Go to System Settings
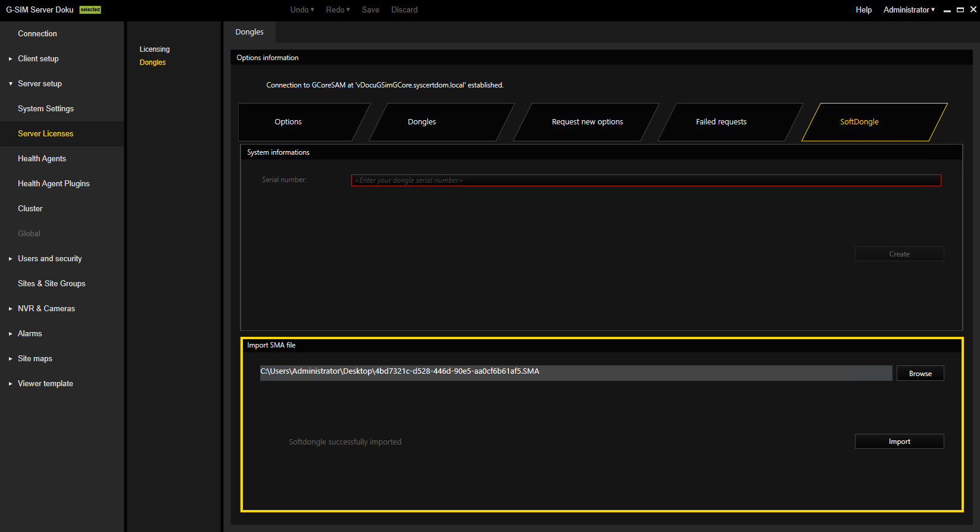This screenshot has width=980, height=532. point(46,109)
